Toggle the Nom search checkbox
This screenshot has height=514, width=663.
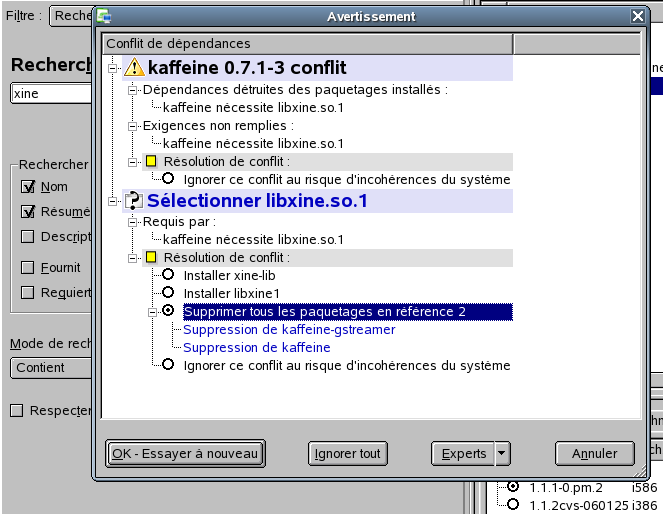[x=27, y=186]
